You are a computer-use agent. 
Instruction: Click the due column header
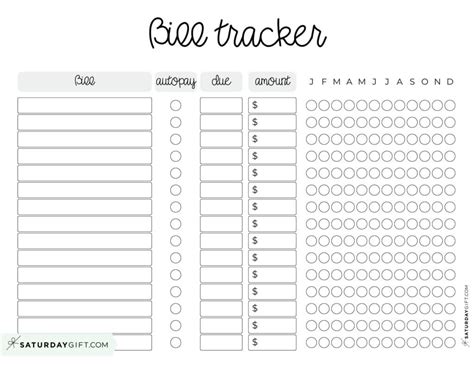click(x=221, y=81)
